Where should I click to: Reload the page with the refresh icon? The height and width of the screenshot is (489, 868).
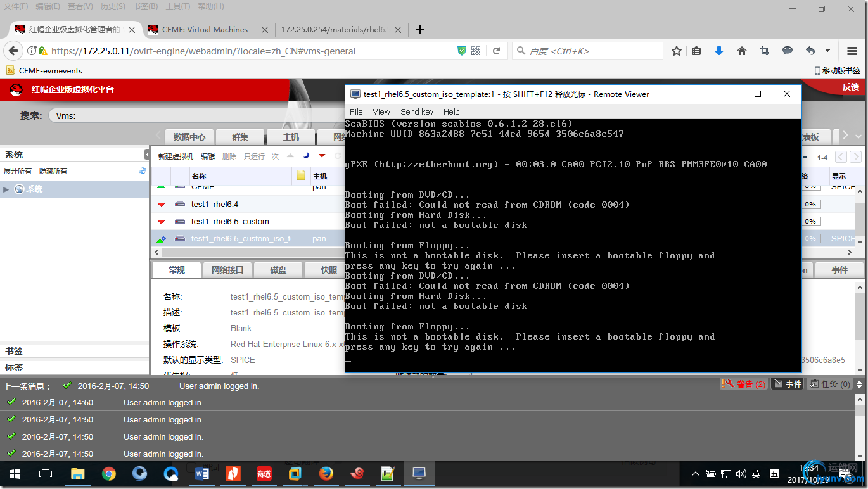click(497, 51)
